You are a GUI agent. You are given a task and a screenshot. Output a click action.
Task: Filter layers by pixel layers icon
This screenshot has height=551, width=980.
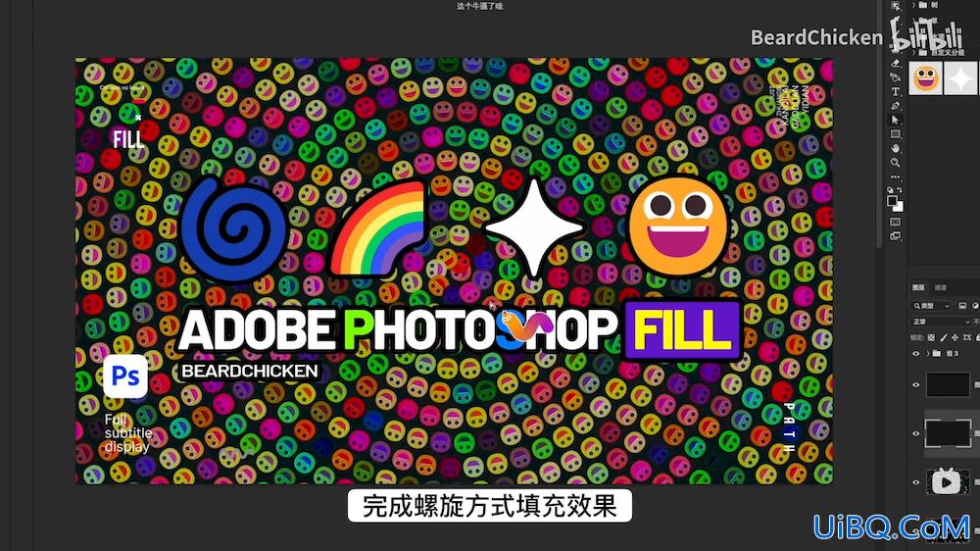point(962,306)
